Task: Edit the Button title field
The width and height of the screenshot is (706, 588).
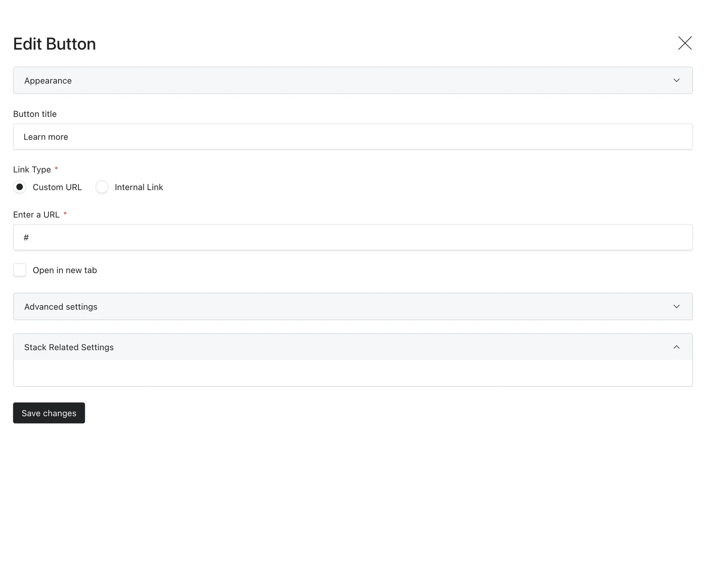Action: pyautogui.click(x=353, y=137)
